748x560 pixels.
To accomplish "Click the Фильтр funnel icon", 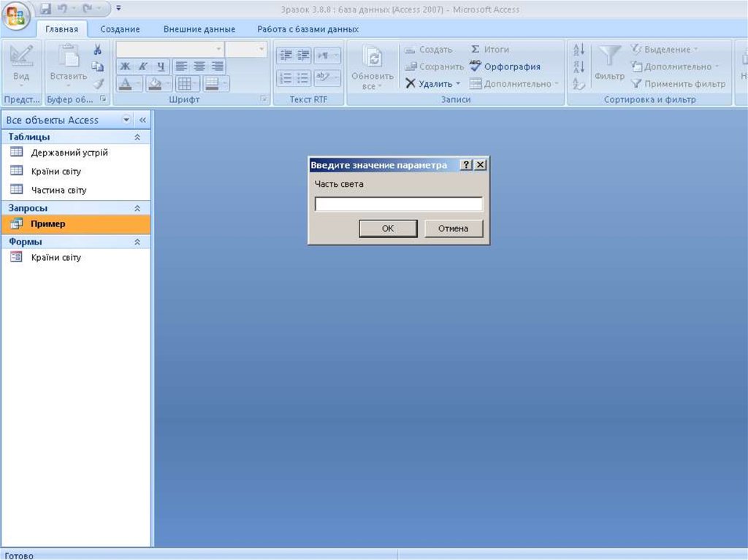I will pyautogui.click(x=609, y=57).
